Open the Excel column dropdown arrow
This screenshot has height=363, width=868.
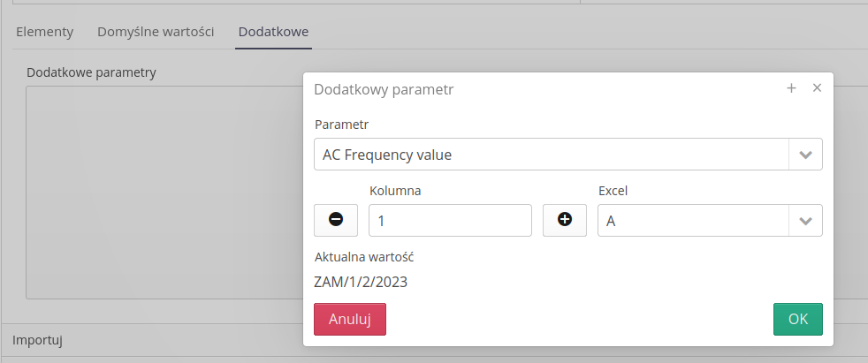[x=805, y=221]
